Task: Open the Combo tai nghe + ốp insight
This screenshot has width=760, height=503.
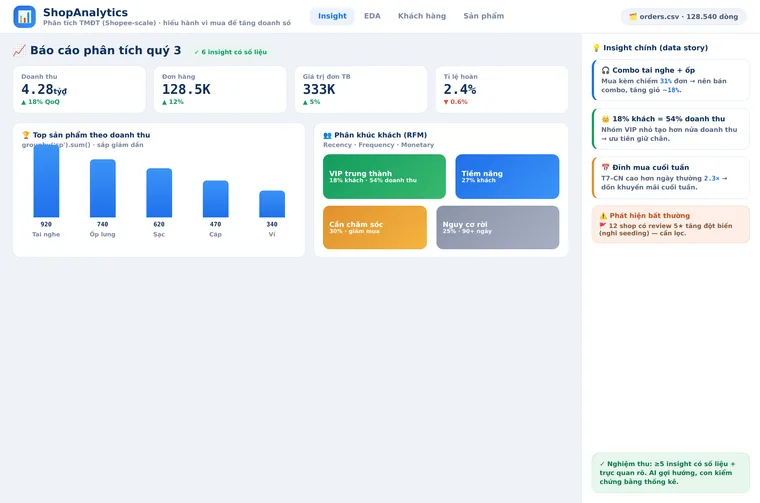Action: (671, 80)
